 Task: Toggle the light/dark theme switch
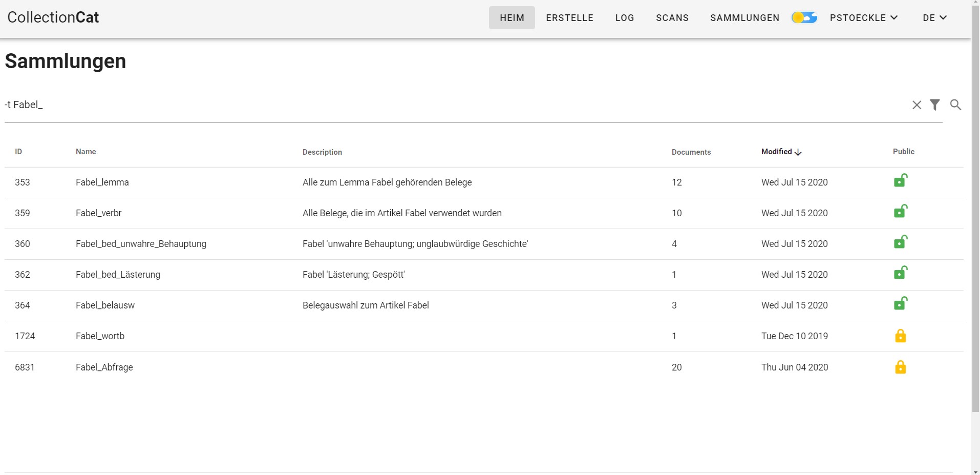(804, 18)
